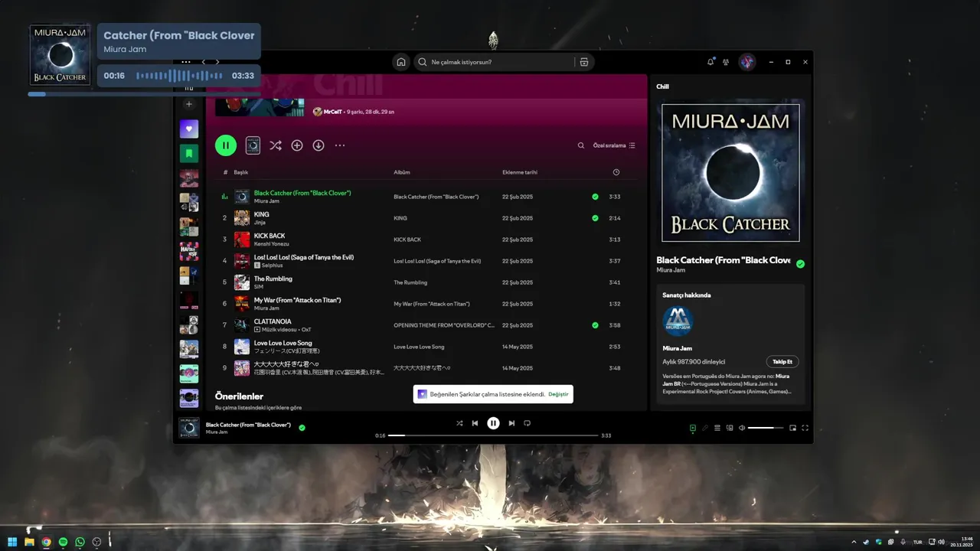The height and width of the screenshot is (551, 980).
Task: Open the notifications bell icon
Action: 710,62
